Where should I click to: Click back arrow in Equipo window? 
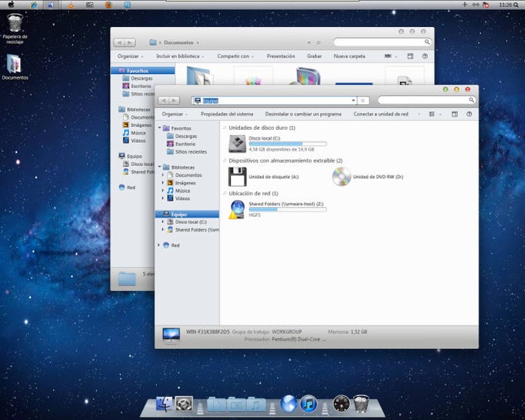(x=164, y=100)
